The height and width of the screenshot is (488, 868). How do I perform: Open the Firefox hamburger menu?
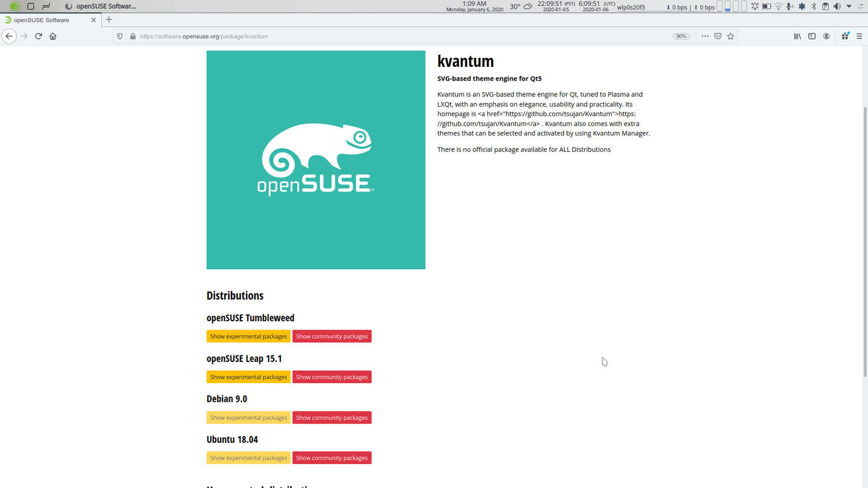[x=860, y=36]
